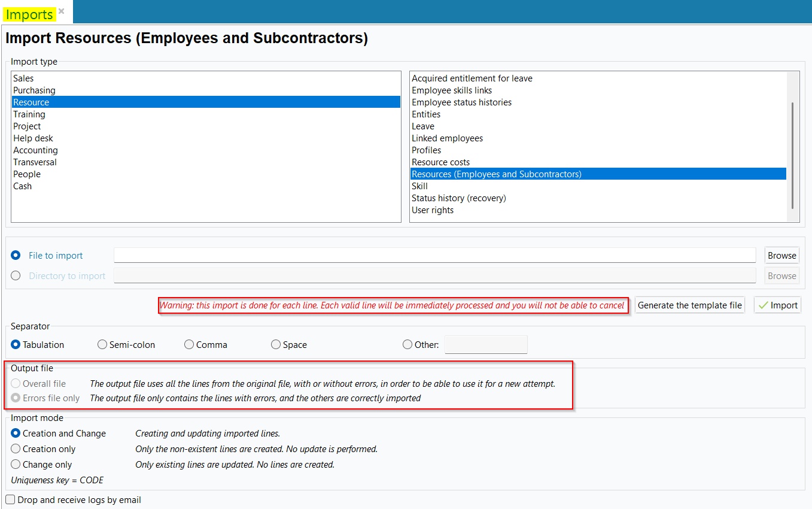Select Space separator option
This screenshot has width=812, height=509.
[276, 345]
